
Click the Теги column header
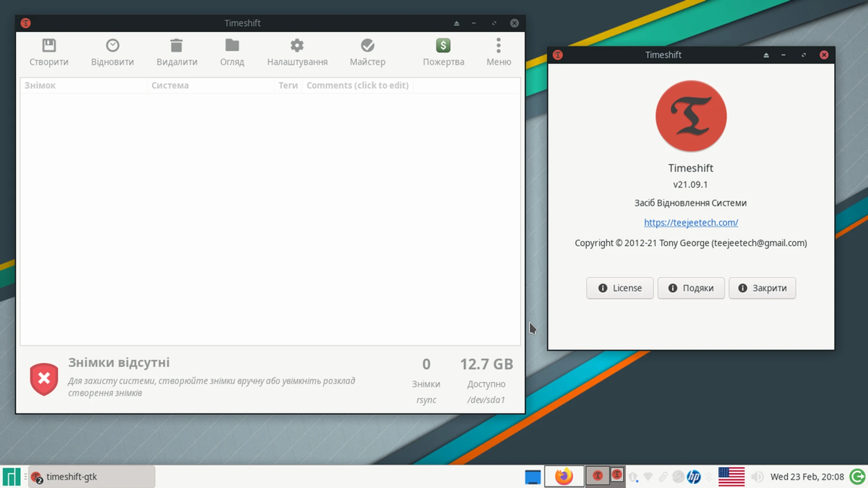point(288,85)
